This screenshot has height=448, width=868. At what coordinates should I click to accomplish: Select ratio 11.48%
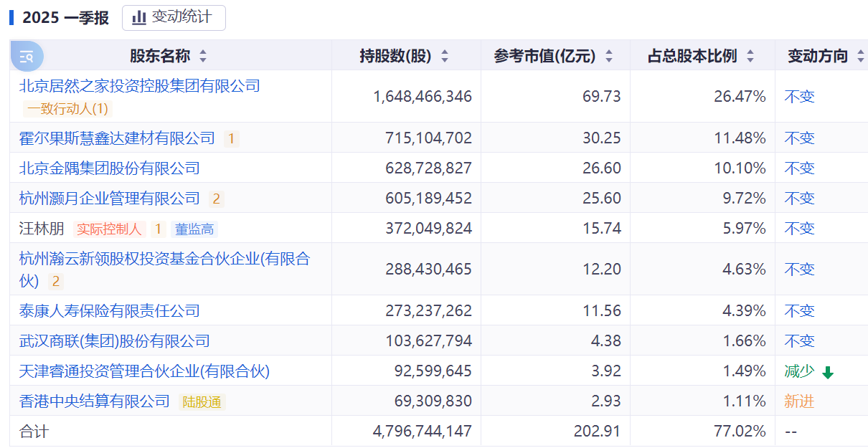point(740,138)
